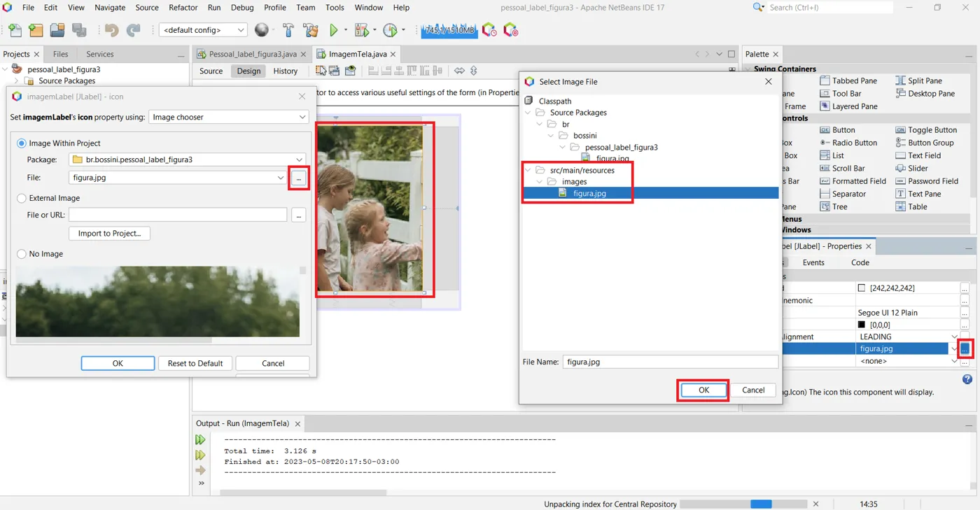The image size is (980, 510).
Task: Click the Preview Design icon
Action: pos(350,71)
